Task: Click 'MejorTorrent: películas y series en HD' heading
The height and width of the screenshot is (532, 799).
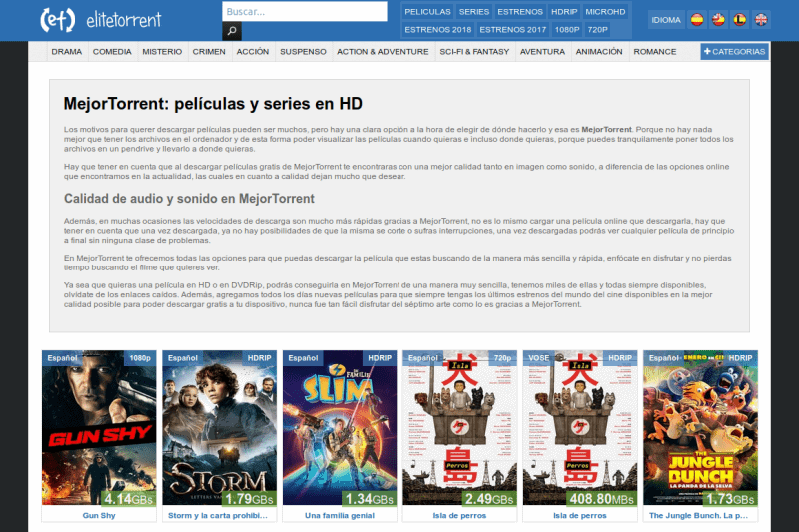Action: pyautogui.click(x=213, y=104)
